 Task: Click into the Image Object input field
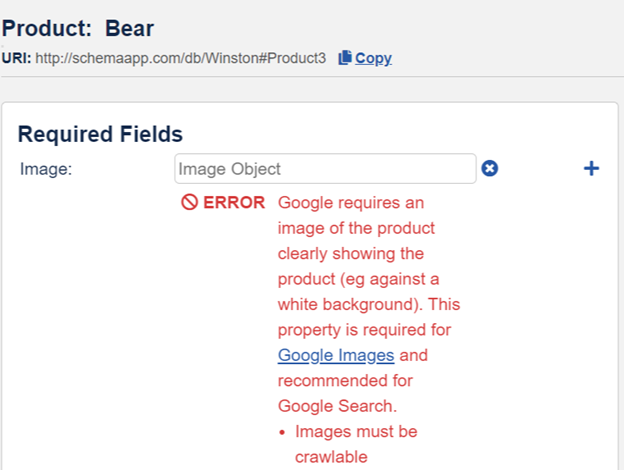pos(325,169)
